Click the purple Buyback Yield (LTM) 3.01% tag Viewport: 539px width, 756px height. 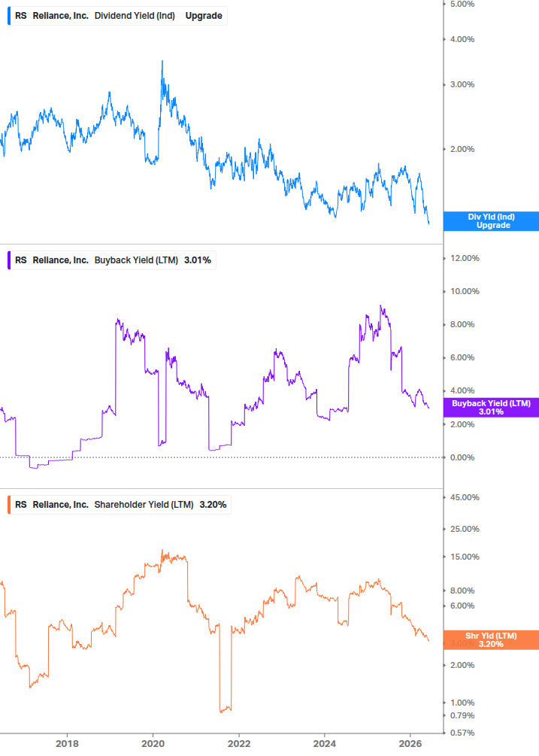491,408
